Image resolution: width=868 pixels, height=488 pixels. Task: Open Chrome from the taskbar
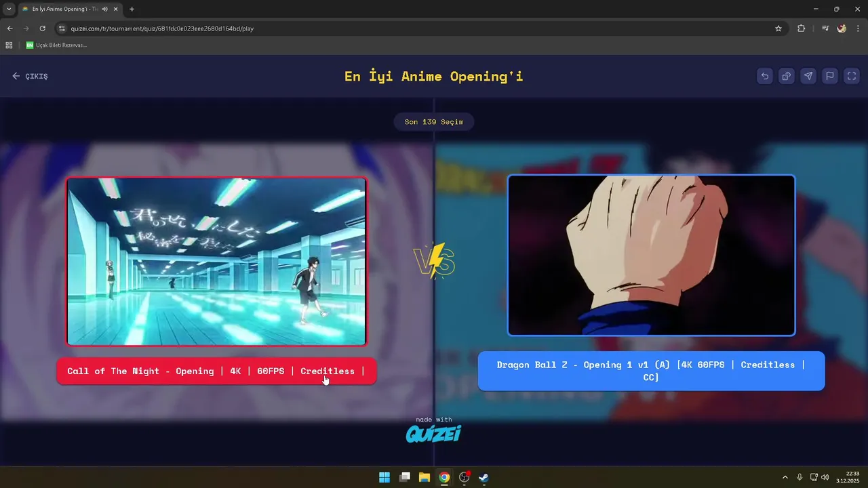444,477
